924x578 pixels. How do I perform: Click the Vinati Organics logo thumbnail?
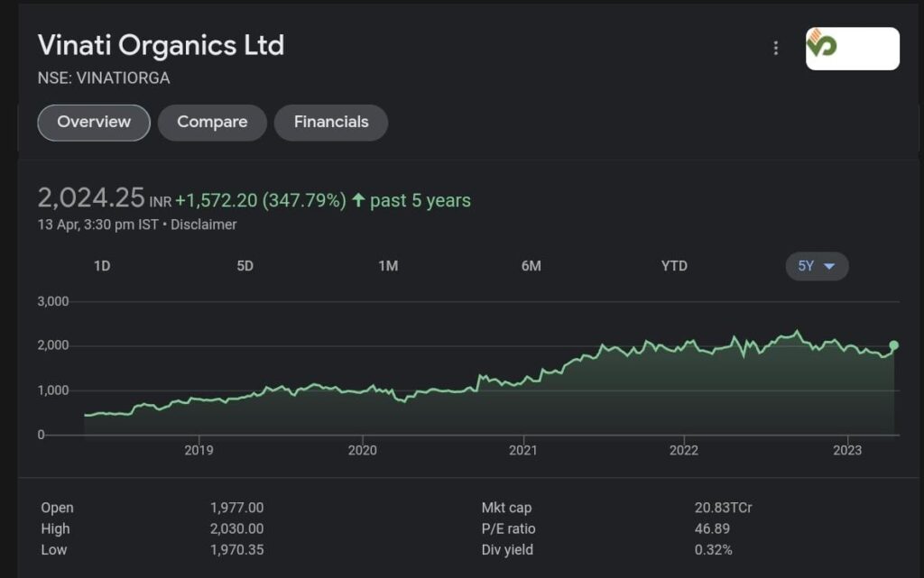click(852, 49)
